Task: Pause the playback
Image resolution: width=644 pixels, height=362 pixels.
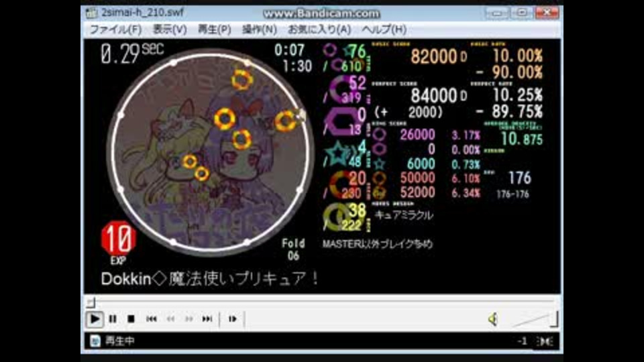Action: pyautogui.click(x=113, y=319)
